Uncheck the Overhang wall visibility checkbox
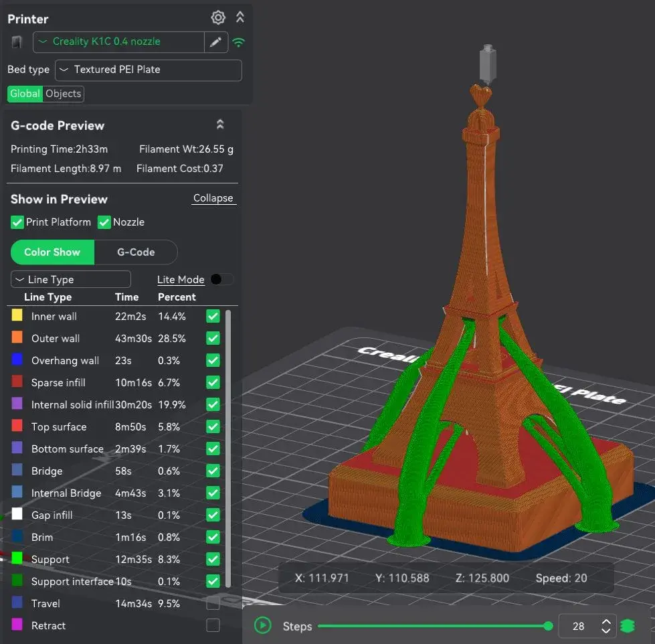 [x=213, y=360]
